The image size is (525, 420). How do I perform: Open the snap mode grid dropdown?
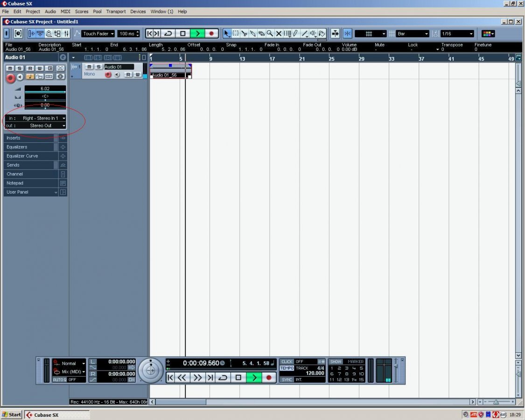click(x=371, y=34)
